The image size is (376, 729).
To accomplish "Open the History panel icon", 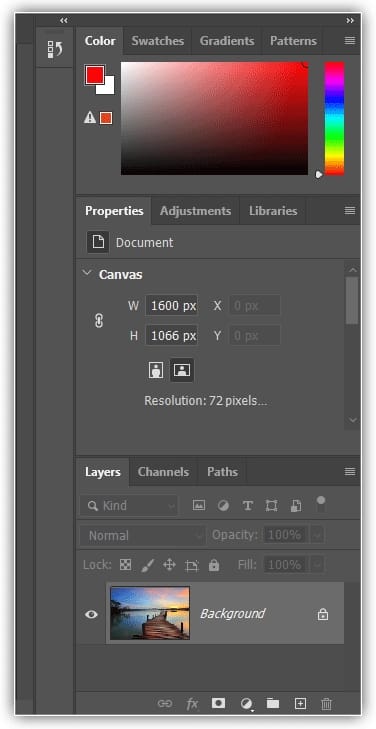I will [x=55, y=49].
